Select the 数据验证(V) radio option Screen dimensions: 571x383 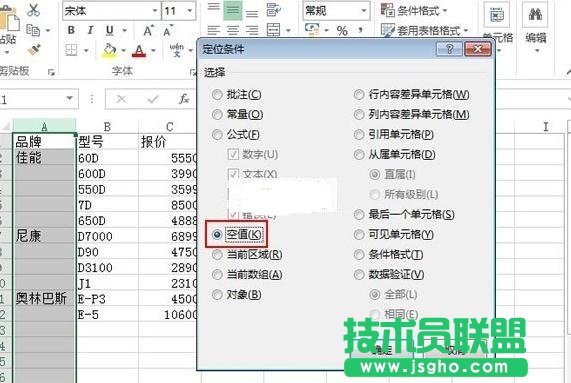pyautogui.click(x=389, y=275)
